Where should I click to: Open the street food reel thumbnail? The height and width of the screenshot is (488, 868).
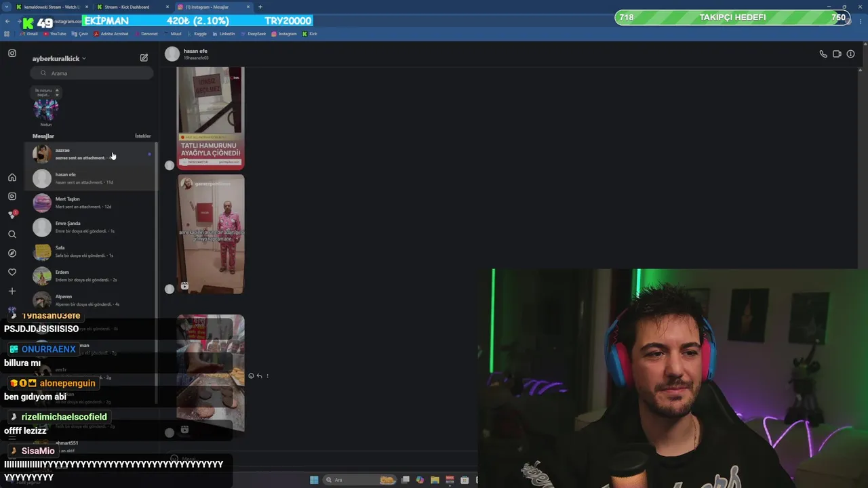[211, 373]
